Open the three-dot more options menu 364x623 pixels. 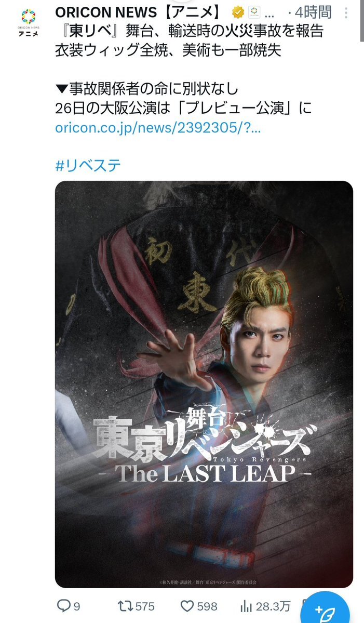[x=346, y=13]
